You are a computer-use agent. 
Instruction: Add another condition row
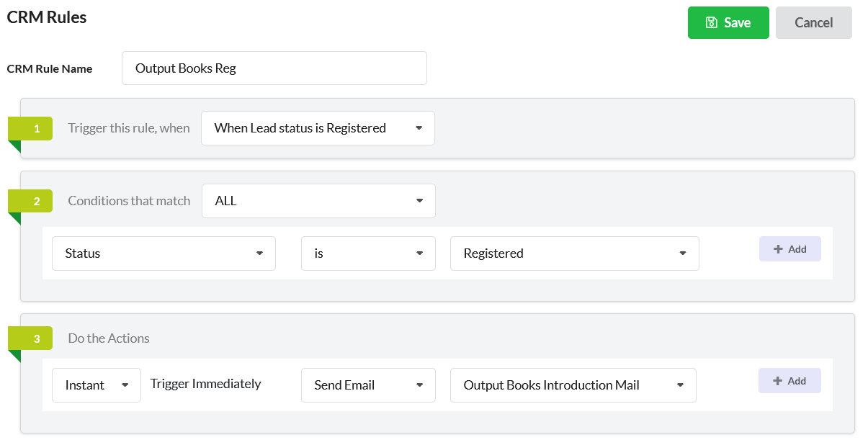[x=789, y=249]
